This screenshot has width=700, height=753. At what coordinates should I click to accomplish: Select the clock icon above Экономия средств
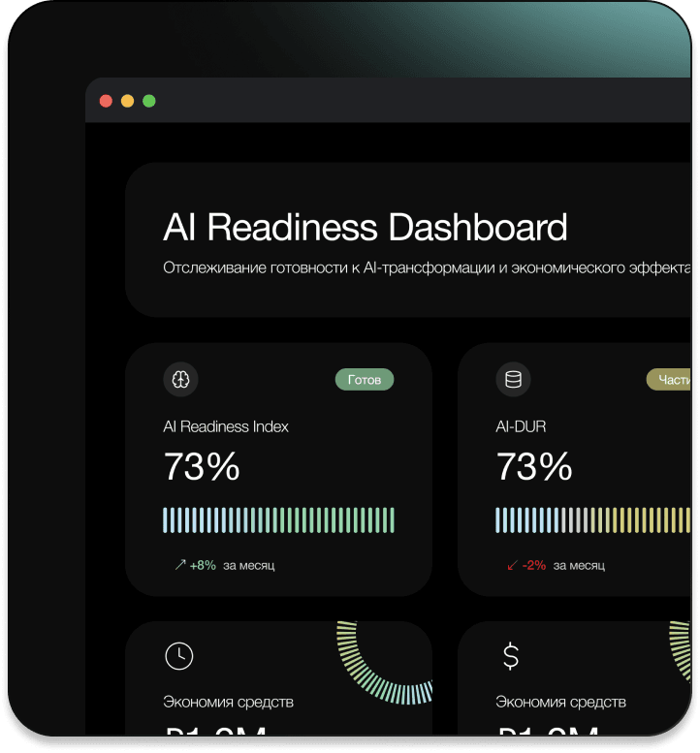(179, 656)
